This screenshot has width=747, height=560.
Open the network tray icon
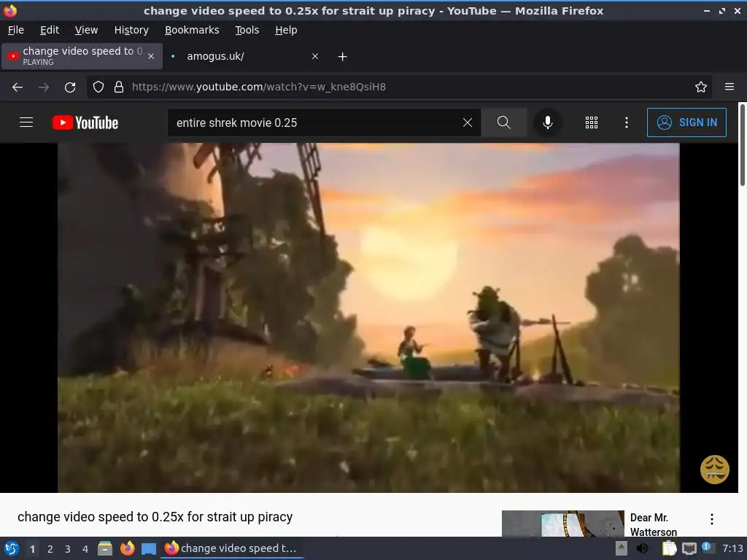689,548
